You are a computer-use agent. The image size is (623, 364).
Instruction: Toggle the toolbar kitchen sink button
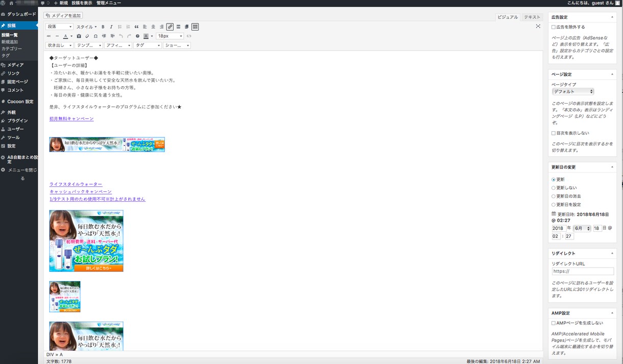point(195,27)
